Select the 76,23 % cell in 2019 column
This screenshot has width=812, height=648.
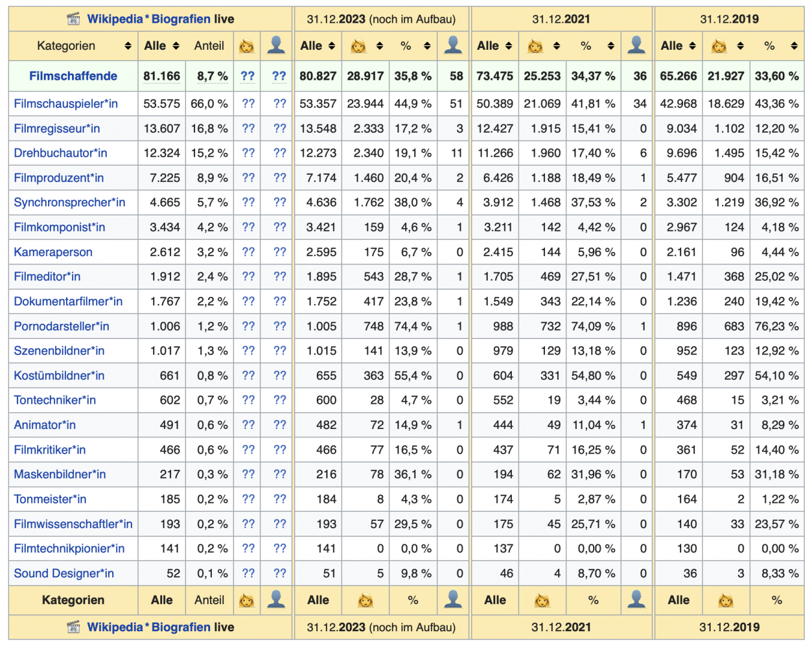tap(777, 326)
